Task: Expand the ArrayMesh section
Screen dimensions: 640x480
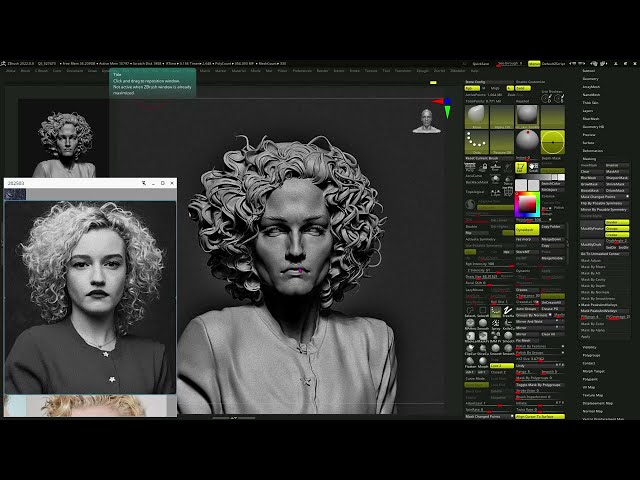Action: point(591,87)
